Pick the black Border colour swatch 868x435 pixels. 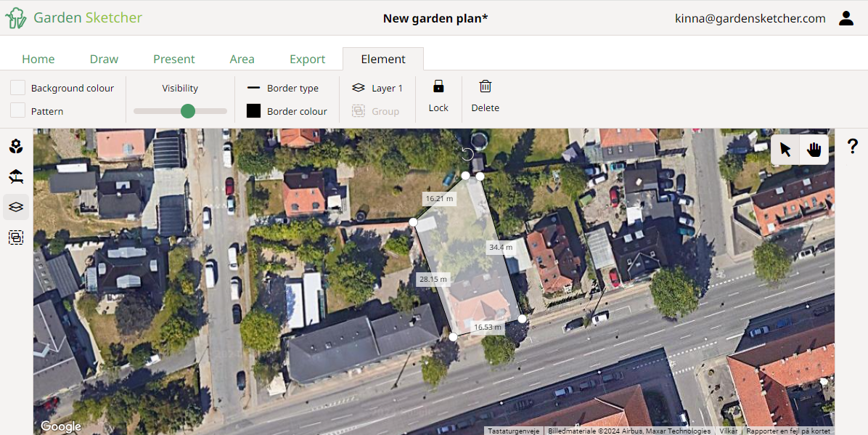click(253, 111)
